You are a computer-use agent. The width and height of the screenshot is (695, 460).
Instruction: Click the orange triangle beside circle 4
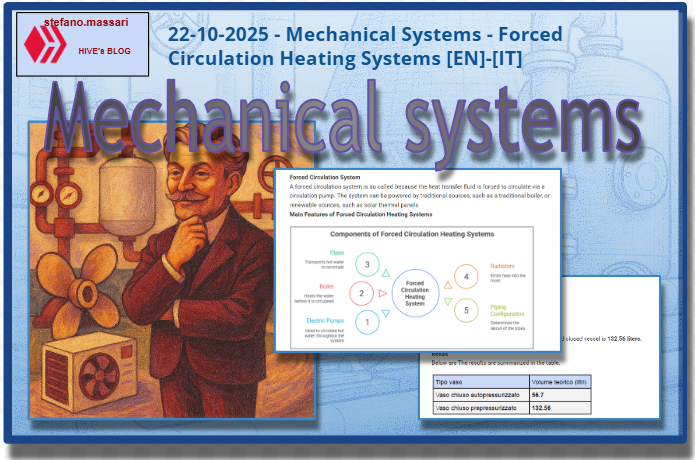448,285
